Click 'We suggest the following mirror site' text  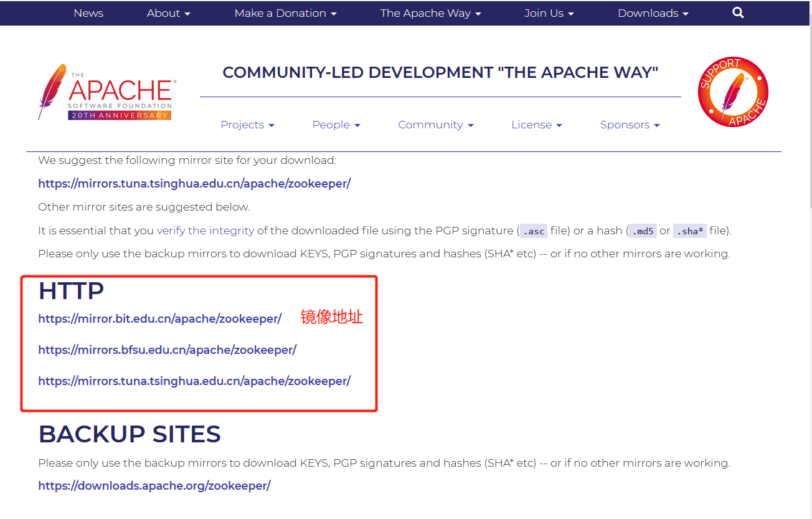187,160
